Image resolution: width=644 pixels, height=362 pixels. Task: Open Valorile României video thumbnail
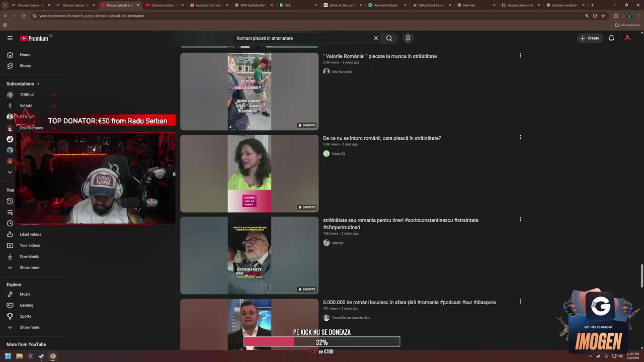(x=249, y=92)
